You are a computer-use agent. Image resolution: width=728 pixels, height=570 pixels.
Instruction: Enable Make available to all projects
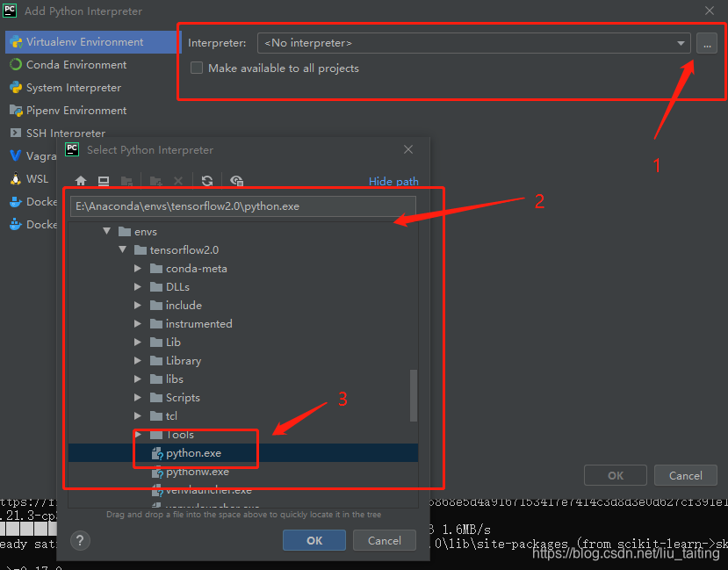pyautogui.click(x=197, y=69)
